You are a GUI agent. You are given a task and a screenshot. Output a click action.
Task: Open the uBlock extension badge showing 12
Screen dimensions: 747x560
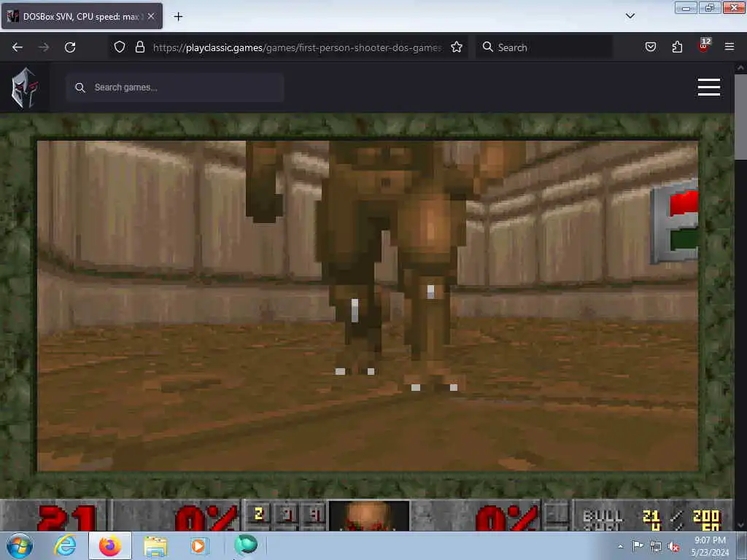pyautogui.click(x=704, y=46)
